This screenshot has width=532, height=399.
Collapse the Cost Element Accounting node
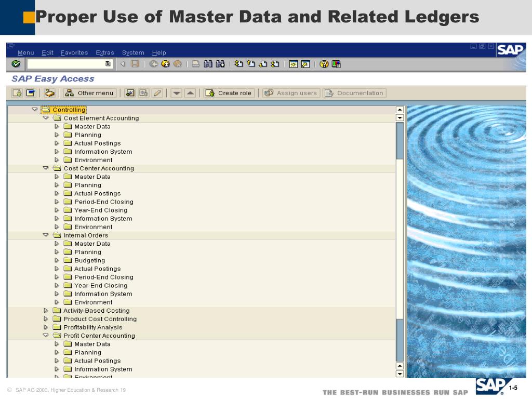(x=46, y=118)
